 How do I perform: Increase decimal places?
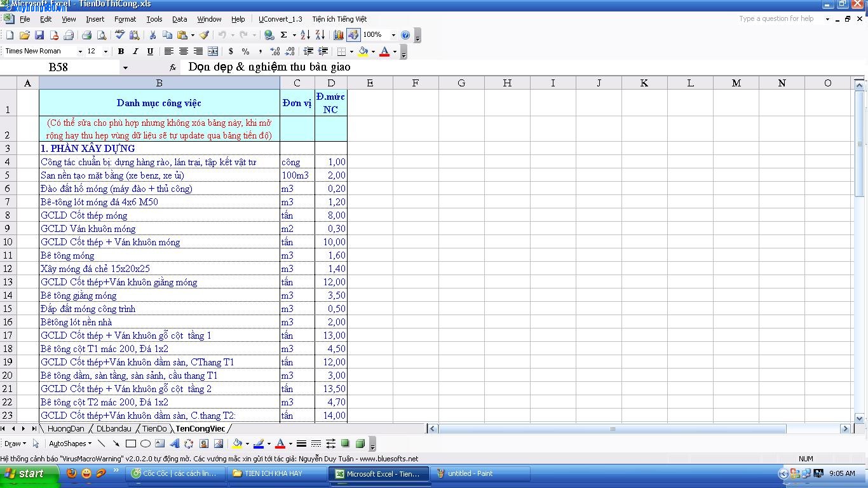pyautogui.click(x=275, y=51)
